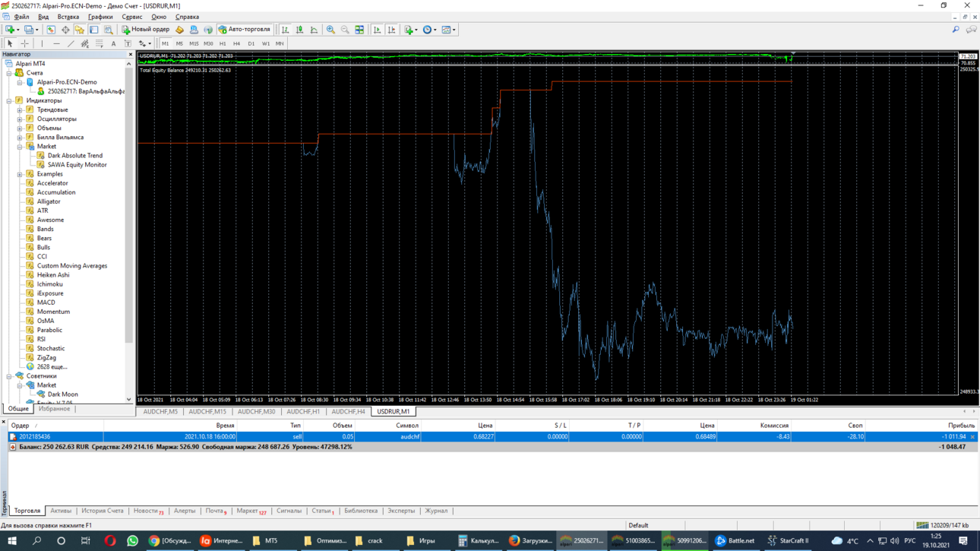Switch to the AUDCHF,H1 chart tab
Viewport: 980px width, 551px height.
(x=303, y=412)
